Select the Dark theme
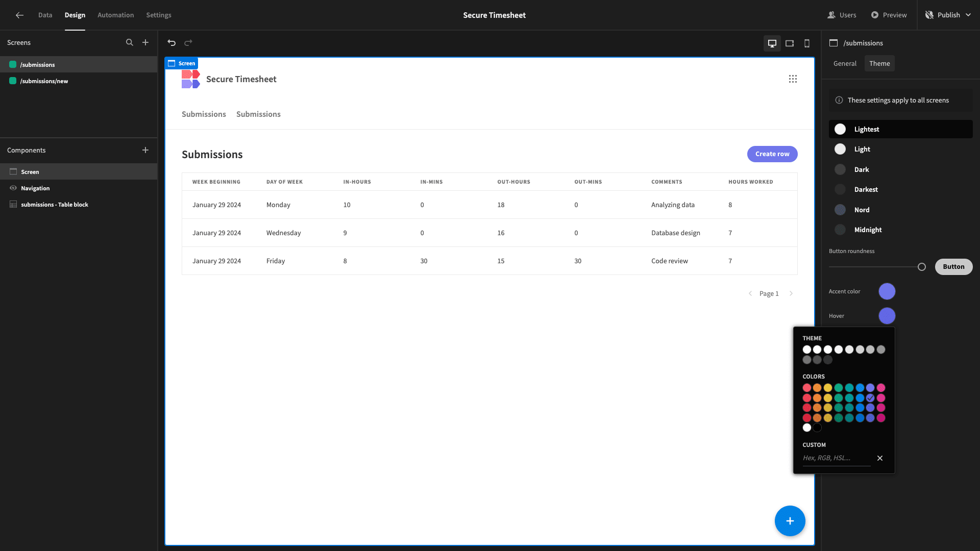This screenshot has width=980, height=551. 900,169
